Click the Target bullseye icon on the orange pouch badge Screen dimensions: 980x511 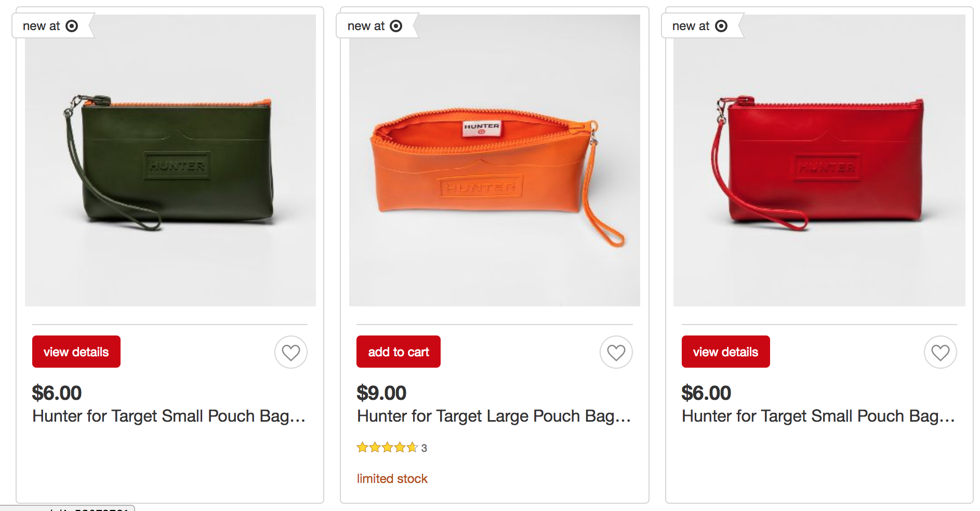coord(396,26)
